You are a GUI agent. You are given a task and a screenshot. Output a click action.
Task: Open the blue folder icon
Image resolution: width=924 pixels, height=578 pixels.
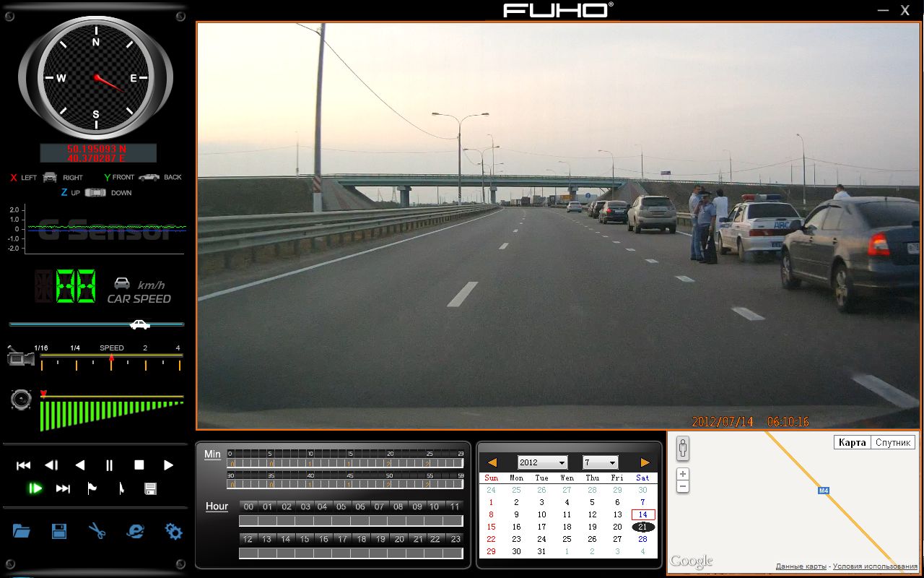point(22,532)
